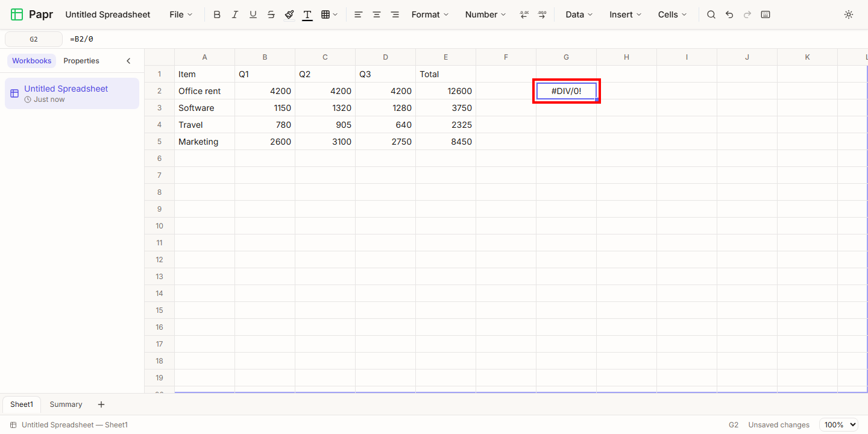Open the Number format menu
Screen dimensions: 868x434
pos(485,14)
